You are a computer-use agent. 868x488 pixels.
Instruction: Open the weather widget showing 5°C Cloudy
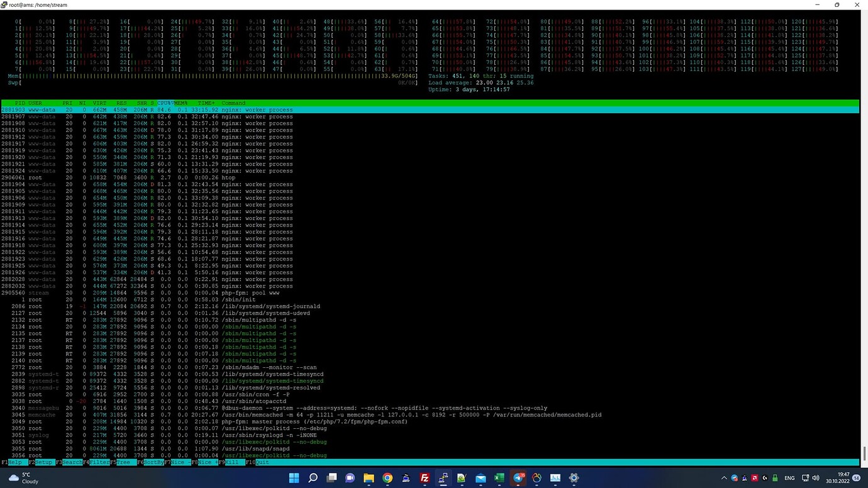click(23, 478)
